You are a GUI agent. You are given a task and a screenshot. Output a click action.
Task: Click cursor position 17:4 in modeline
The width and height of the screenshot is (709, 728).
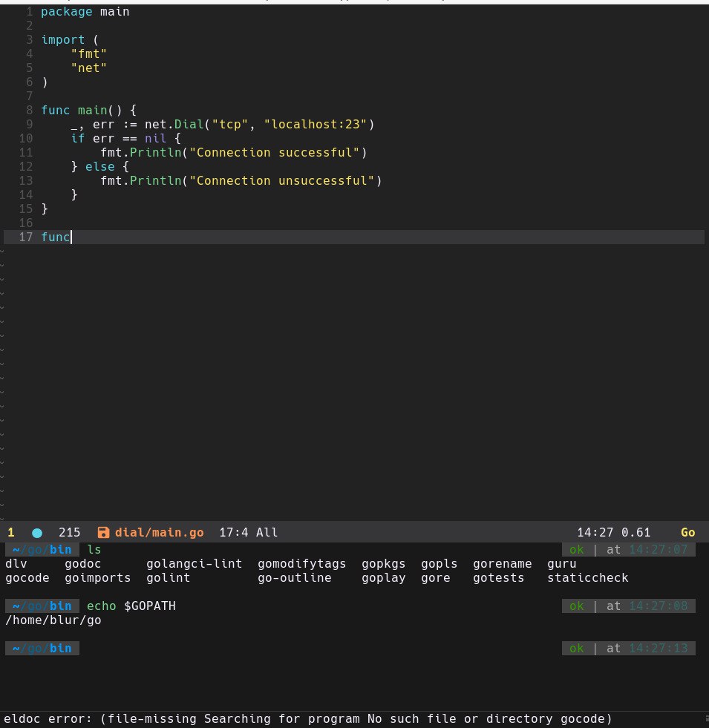[x=234, y=533]
